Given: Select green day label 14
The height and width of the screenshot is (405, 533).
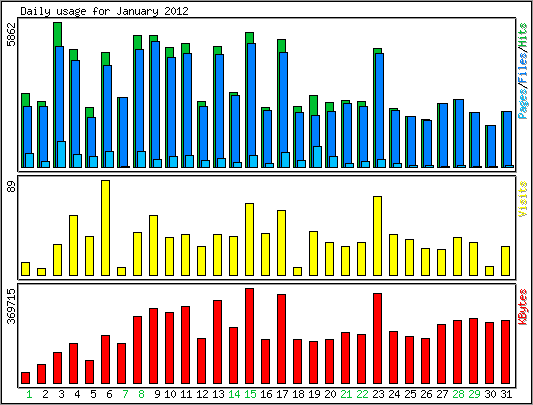Looking at the screenshot, I should pos(234,394).
